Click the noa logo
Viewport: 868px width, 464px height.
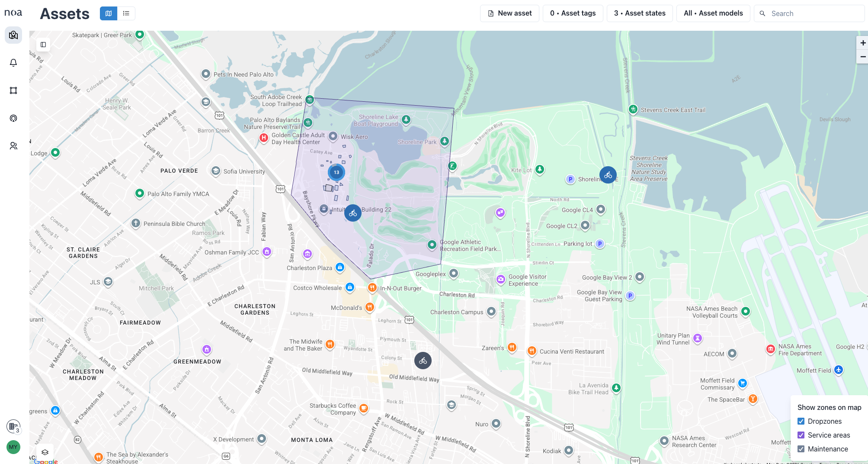pyautogui.click(x=13, y=13)
